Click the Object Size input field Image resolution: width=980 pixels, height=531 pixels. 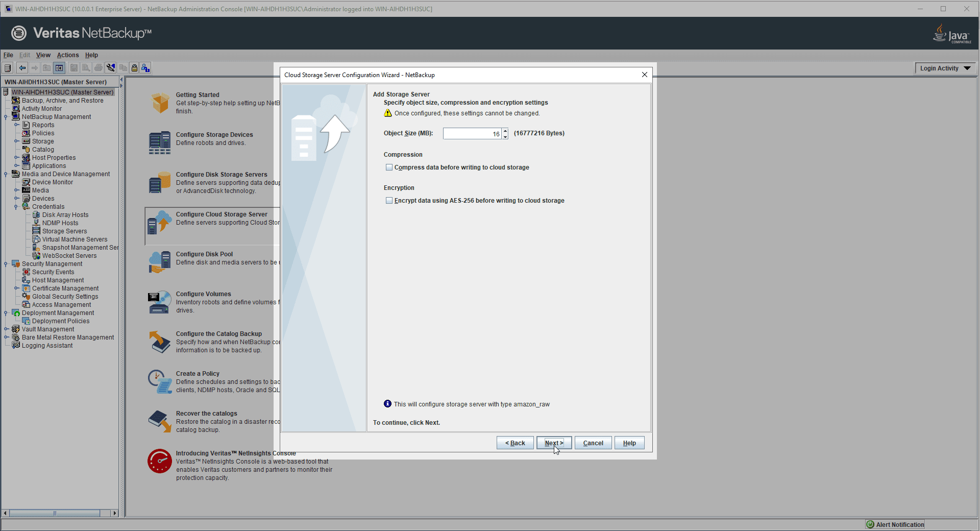[x=472, y=134]
